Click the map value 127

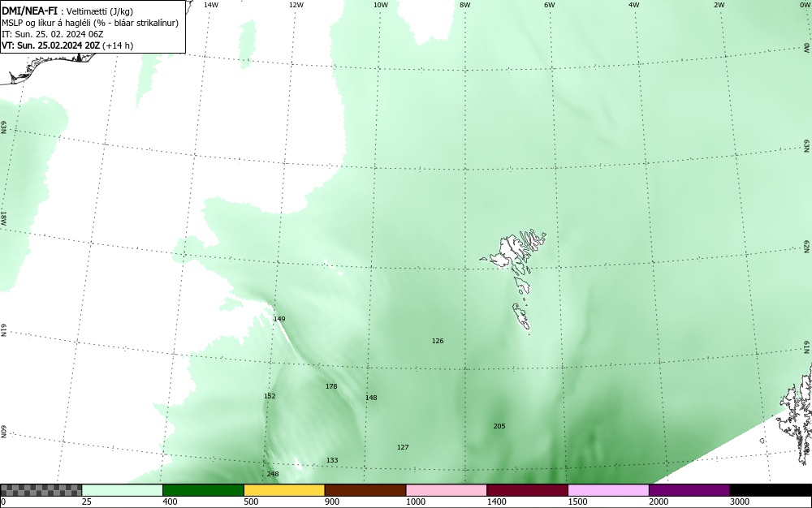[x=403, y=447]
